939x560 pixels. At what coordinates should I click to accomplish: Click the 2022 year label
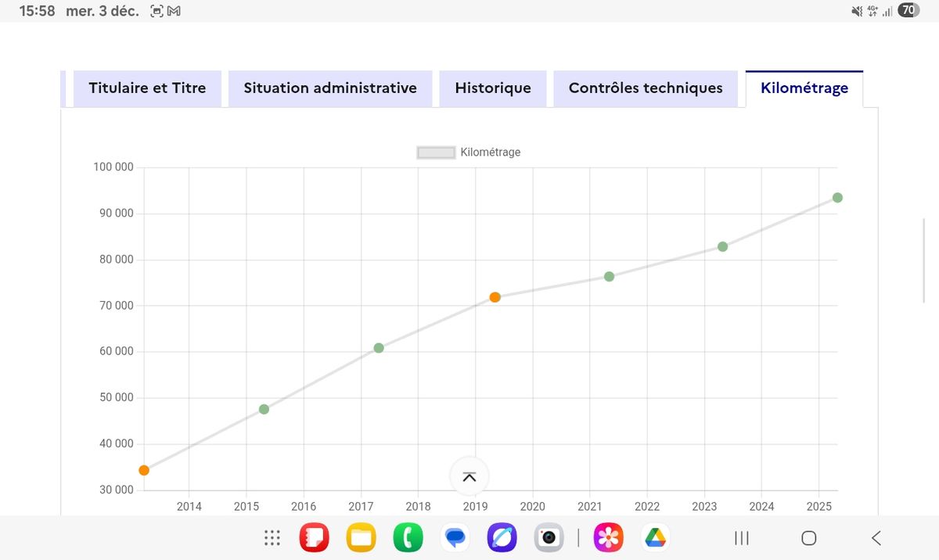[x=647, y=507]
